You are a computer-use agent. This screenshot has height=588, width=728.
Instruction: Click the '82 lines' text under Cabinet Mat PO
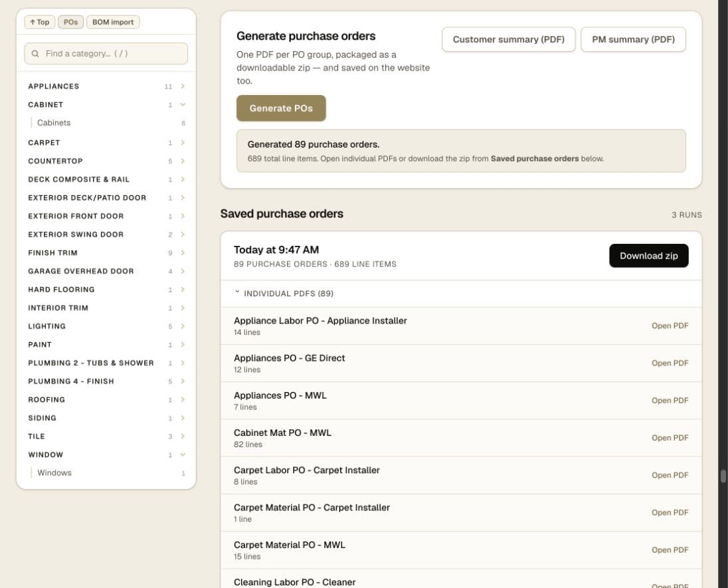248,444
